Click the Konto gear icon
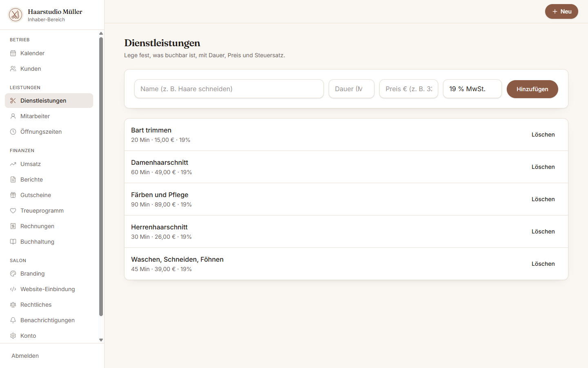The image size is (588, 368). point(13,336)
